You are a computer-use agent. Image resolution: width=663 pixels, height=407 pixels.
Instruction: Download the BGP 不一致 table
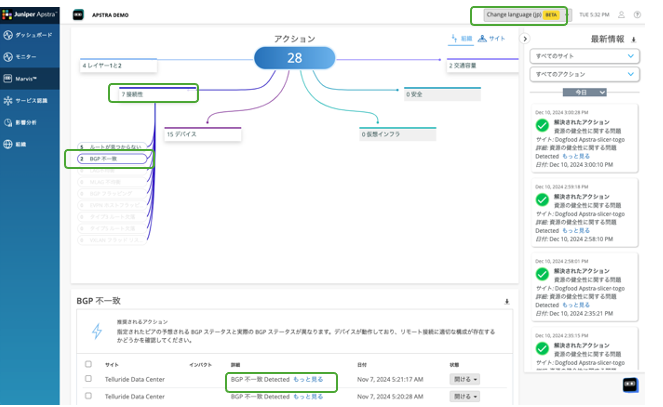[506, 301]
